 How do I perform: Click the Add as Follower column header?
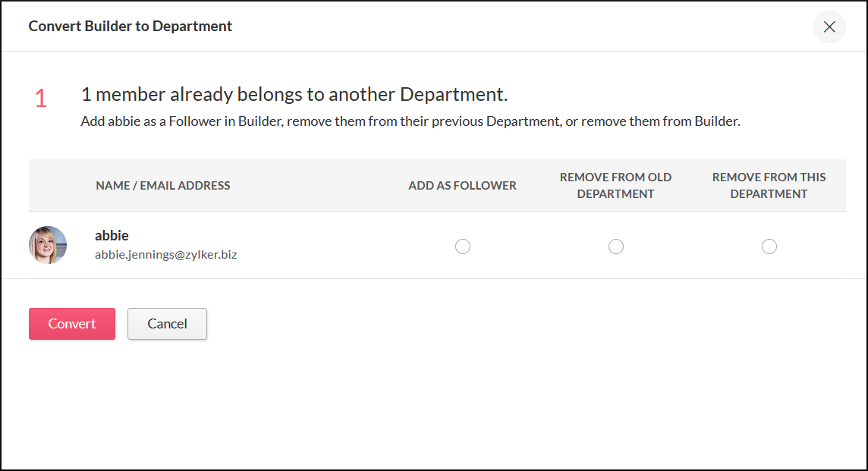[x=462, y=186]
